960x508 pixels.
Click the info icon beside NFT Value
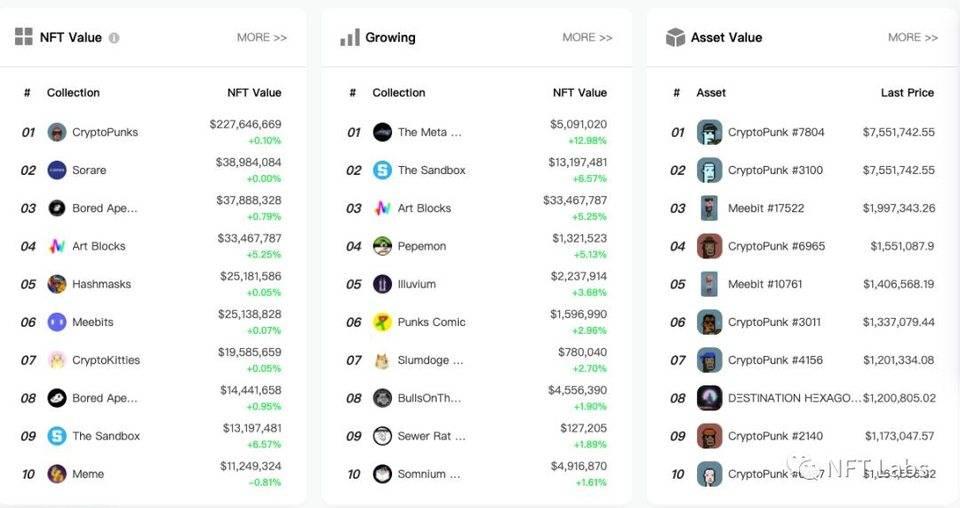coord(114,38)
